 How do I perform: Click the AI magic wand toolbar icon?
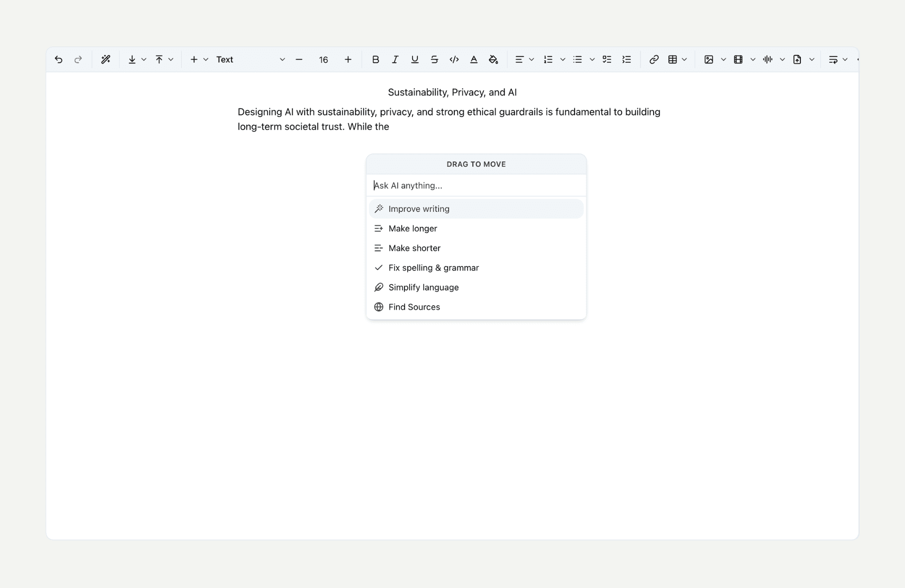tap(105, 60)
